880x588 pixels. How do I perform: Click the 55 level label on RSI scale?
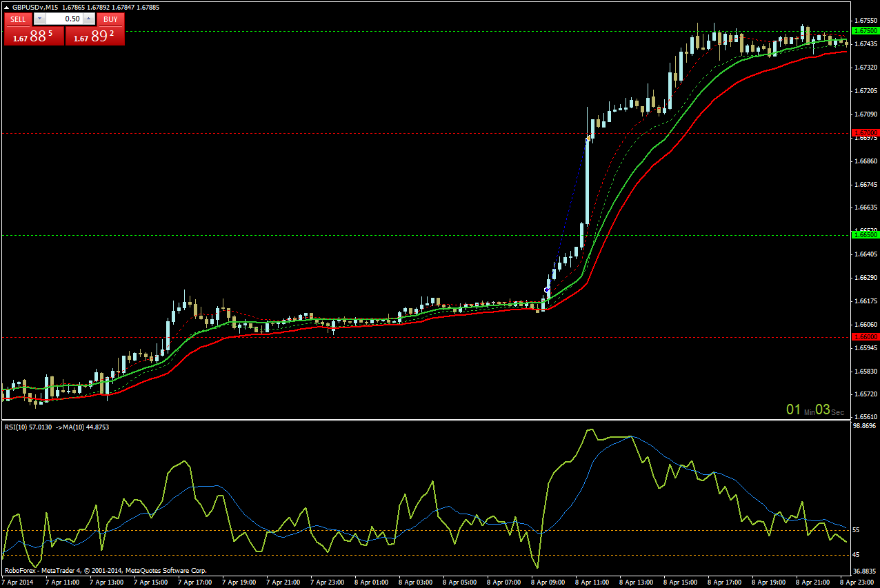point(857,529)
